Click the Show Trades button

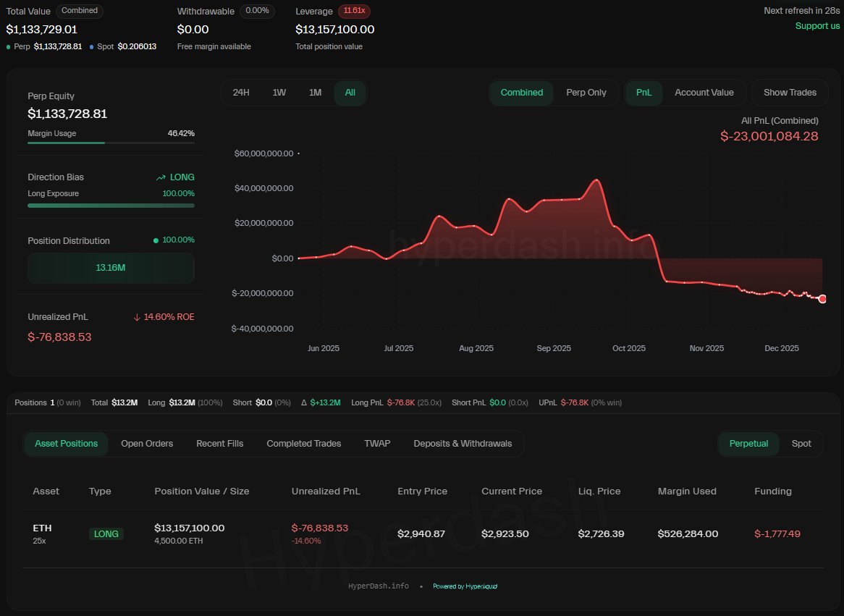790,93
